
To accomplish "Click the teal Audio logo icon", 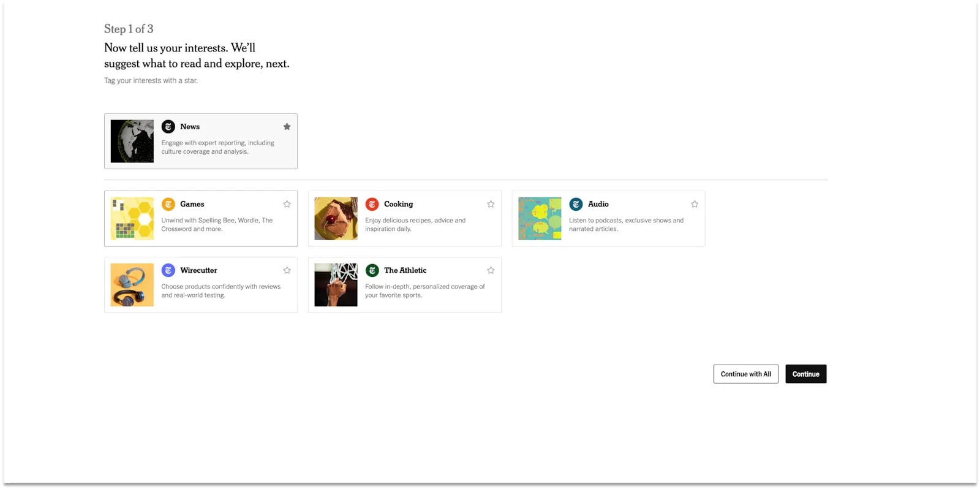I will tap(576, 204).
